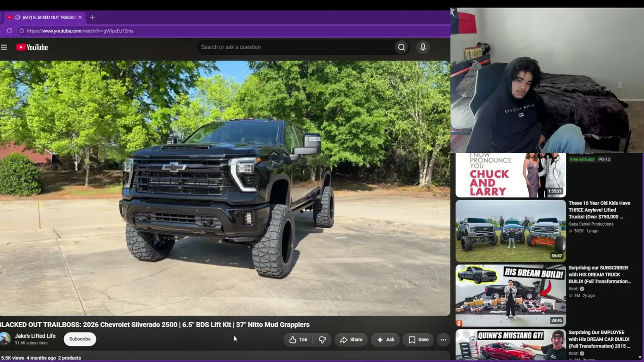Focus the "Search or ask a question" box

(296, 47)
